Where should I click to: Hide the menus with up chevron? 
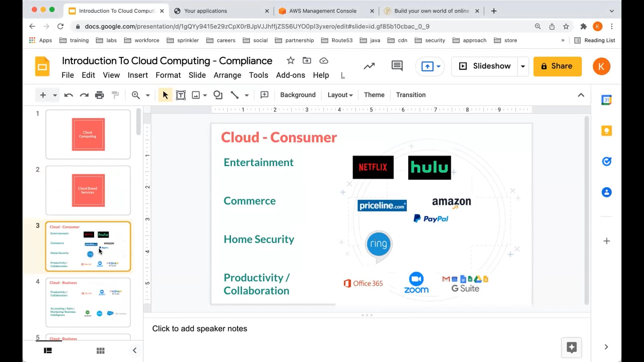coord(581,95)
